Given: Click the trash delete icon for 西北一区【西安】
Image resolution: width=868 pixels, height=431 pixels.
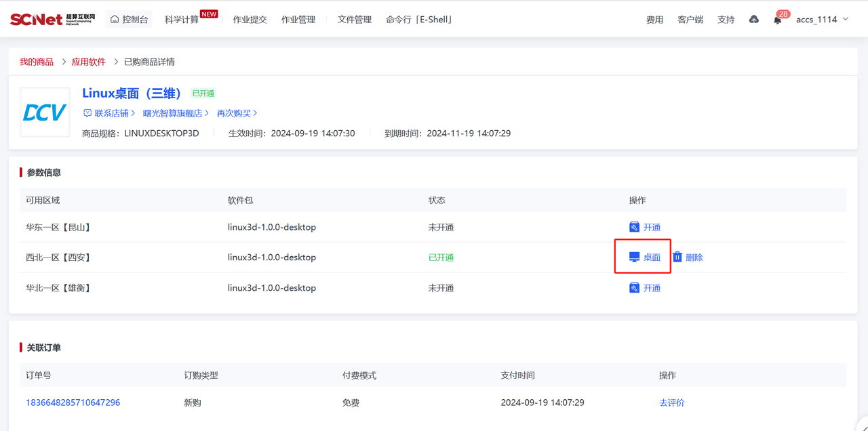Looking at the screenshot, I should (x=677, y=258).
